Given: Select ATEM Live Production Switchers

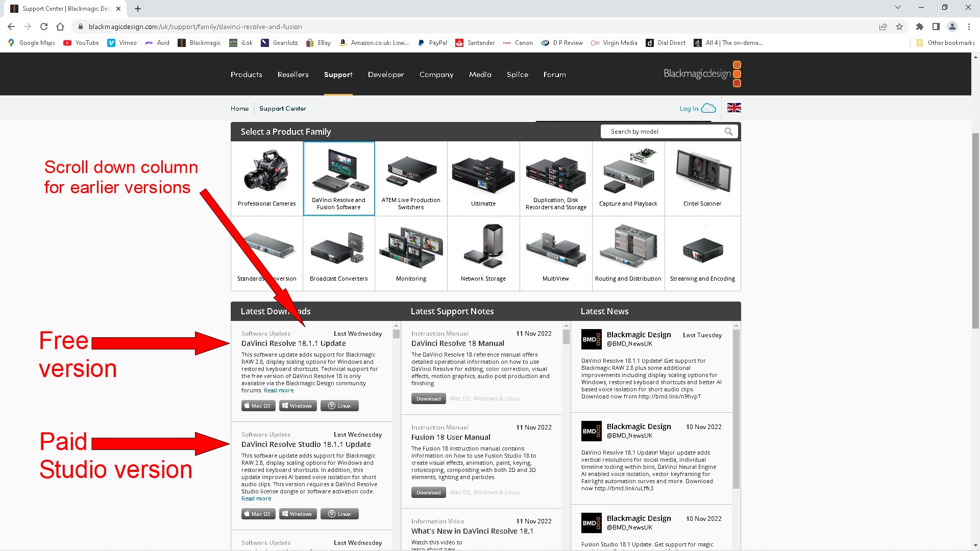Looking at the screenshot, I should pos(411,179).
